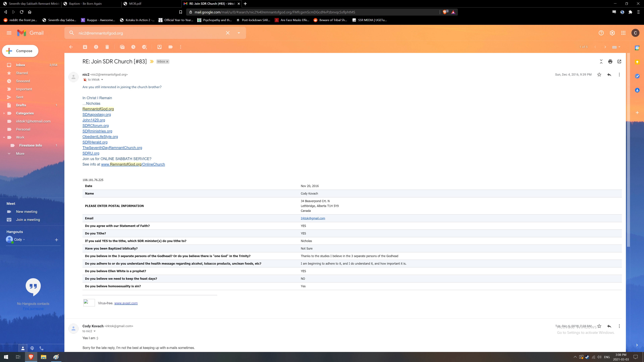The width and height of the screenshot is (644, 362).
Task: Report this email as spam
Action: click(96, 47)
